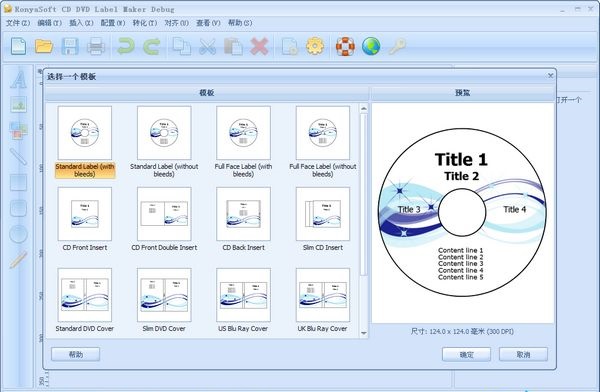Click the globe website icon
Screen dimensions: 600x392
[x=371, y=46]
